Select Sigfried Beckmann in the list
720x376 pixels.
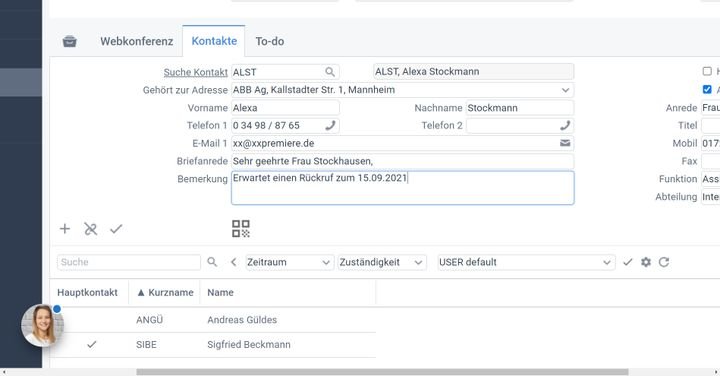coord(248,345)
